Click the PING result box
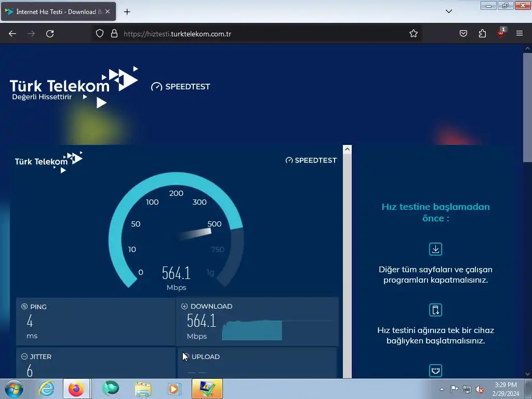Screen dimensions: 532x399 pos(96,322)
